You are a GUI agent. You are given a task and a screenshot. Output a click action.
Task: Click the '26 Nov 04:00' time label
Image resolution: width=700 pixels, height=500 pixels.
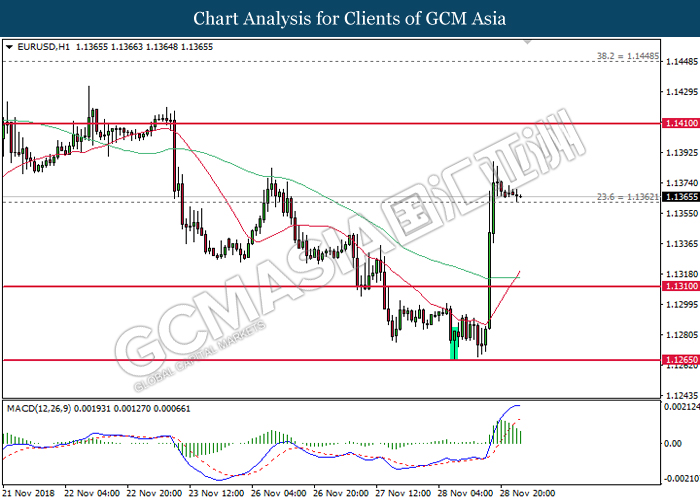coord(279,493)
